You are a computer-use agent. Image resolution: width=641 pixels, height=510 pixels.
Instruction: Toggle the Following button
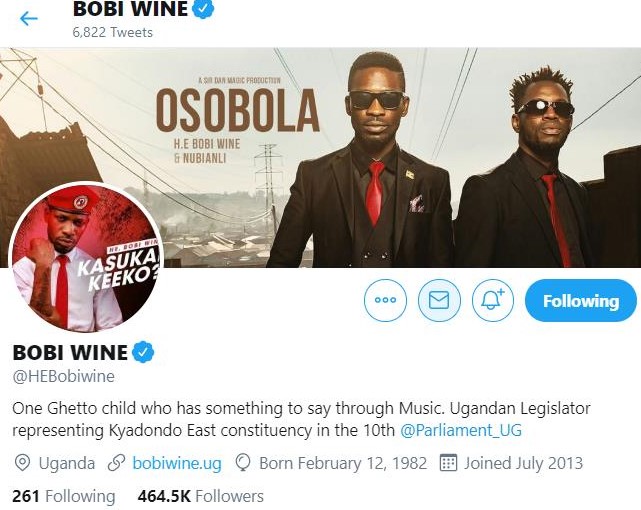(x=580, y=300)
